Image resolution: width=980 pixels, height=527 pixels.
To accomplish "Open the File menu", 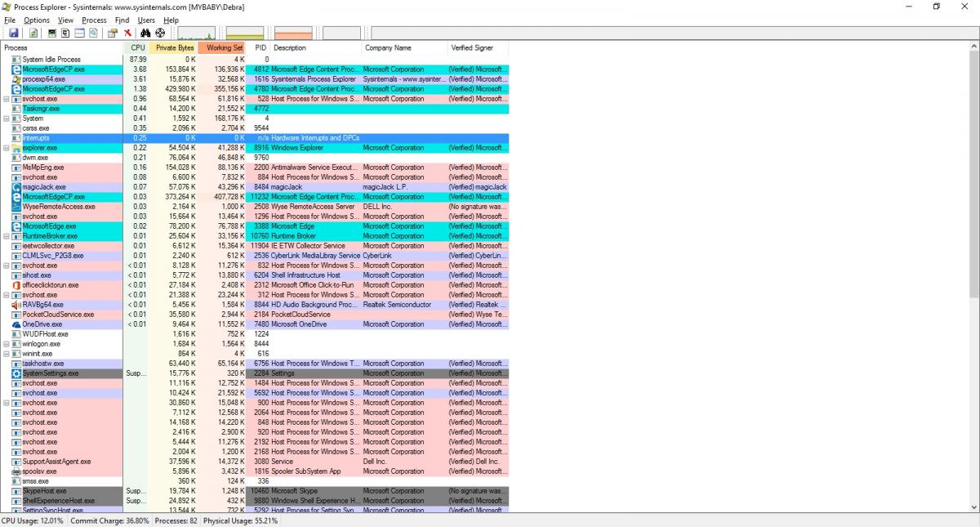I will (10, 20).
